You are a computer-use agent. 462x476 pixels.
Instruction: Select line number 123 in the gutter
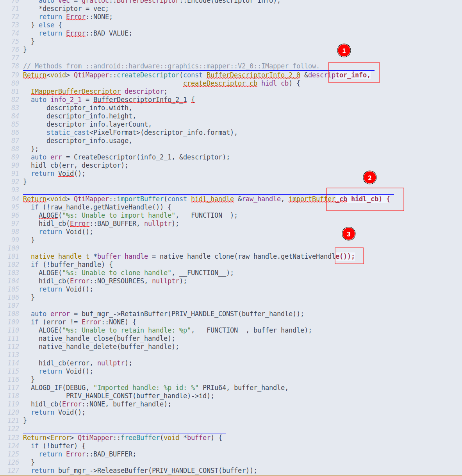click(x=13, y=437)
